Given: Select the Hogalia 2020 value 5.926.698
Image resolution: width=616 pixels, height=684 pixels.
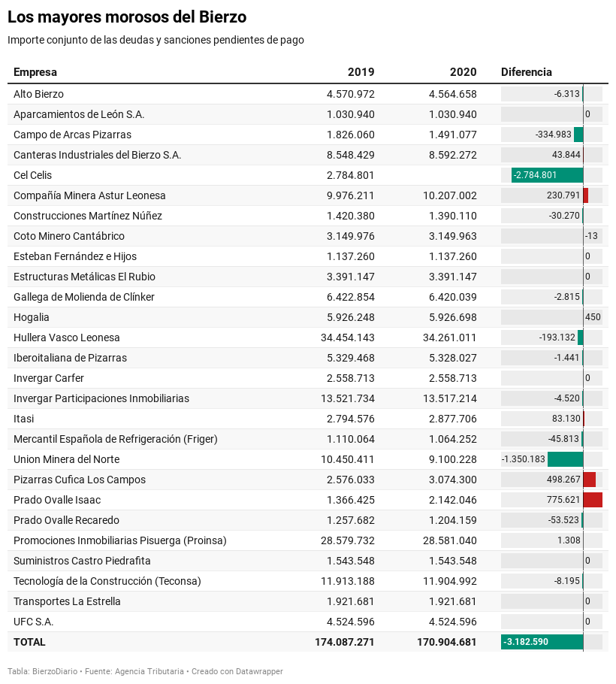Looking at the screenshot, I should pyautogui.click(x=452, y=317).
